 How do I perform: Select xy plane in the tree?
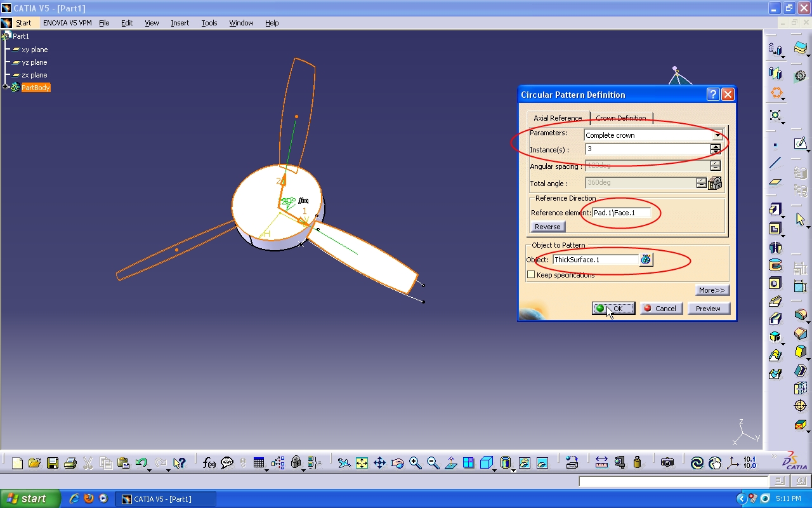point(30,50)
